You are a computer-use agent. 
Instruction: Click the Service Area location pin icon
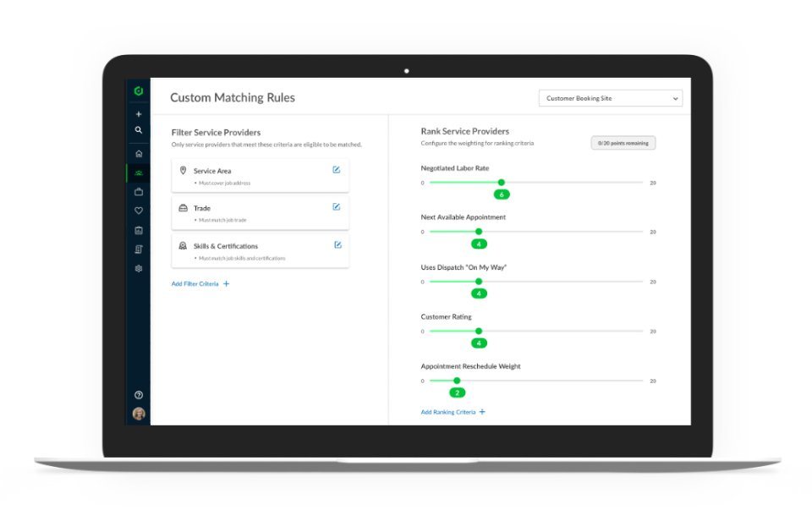183,170
